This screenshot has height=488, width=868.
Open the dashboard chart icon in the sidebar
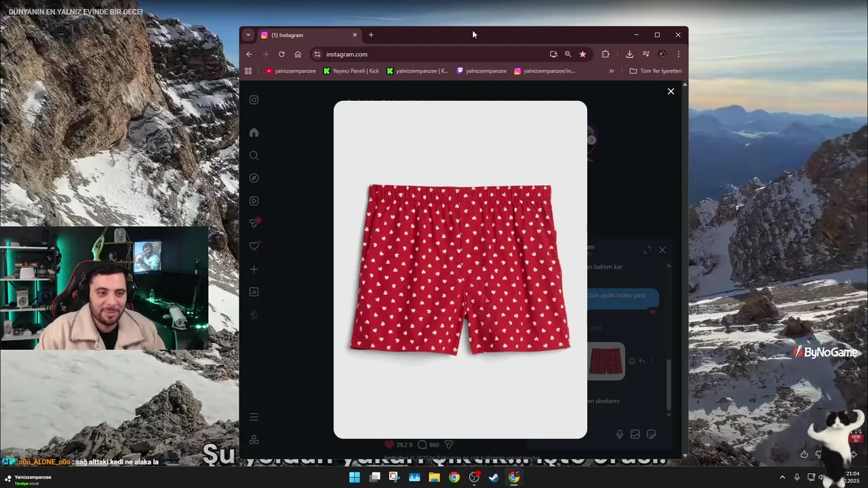(x=254, y=292)
